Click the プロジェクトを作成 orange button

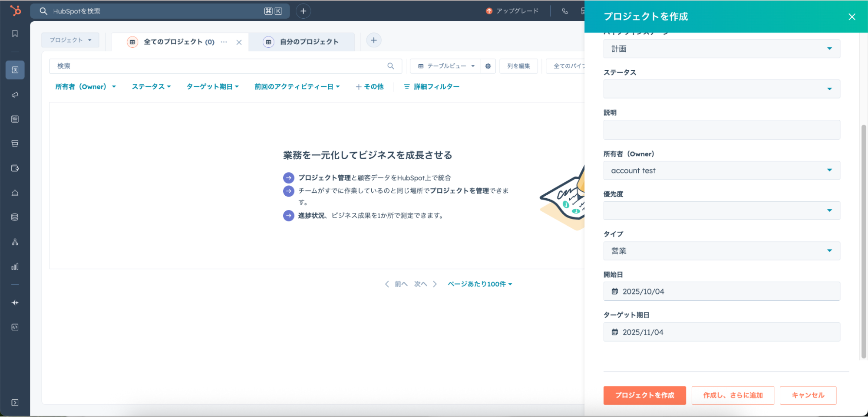click(x=644, y=395)
